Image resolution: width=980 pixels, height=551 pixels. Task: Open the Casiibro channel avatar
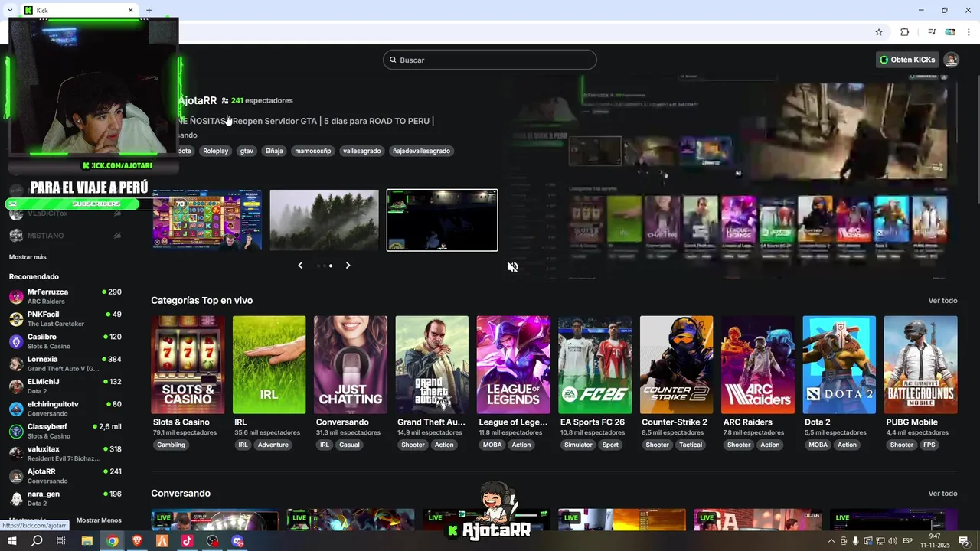pyautogui.click(x=16, y=341)
